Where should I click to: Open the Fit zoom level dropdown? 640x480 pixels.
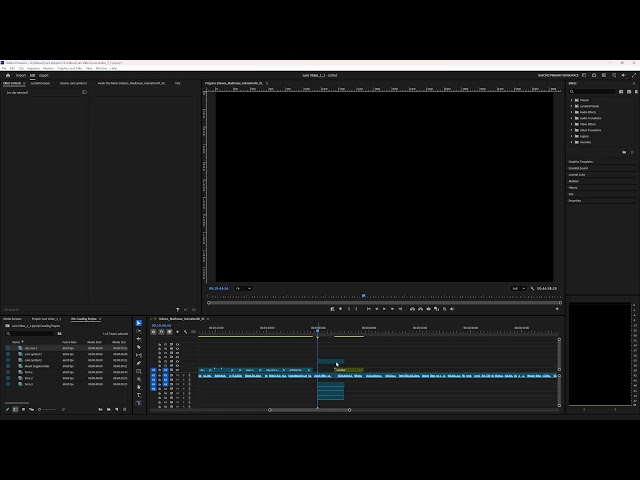click(x=243, y=288)
